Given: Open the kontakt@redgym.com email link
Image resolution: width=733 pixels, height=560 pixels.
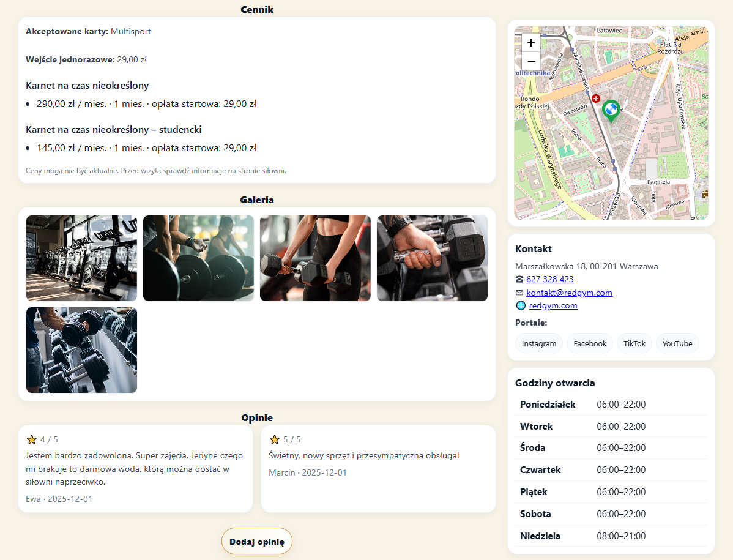Looking at the screenshot, I should click(x=569, y=293).
